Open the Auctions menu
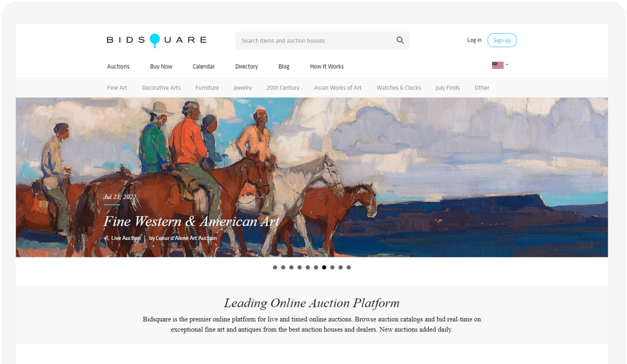The height and width of the screenshot is (364, 627). click(118, 66)
